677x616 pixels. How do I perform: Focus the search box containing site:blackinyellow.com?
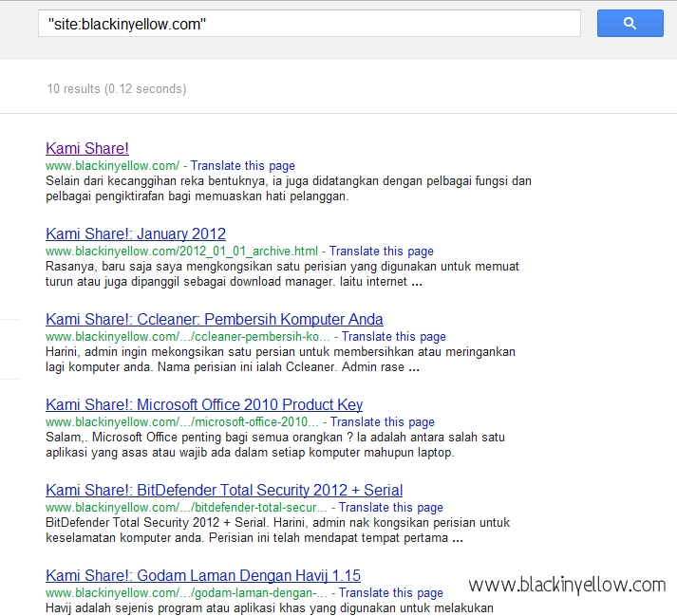tap(310, 24)
